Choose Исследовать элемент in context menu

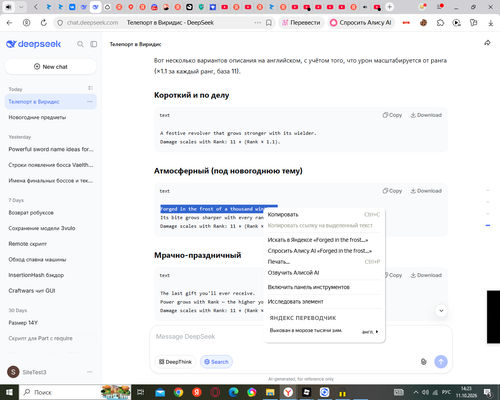[324, 302]
